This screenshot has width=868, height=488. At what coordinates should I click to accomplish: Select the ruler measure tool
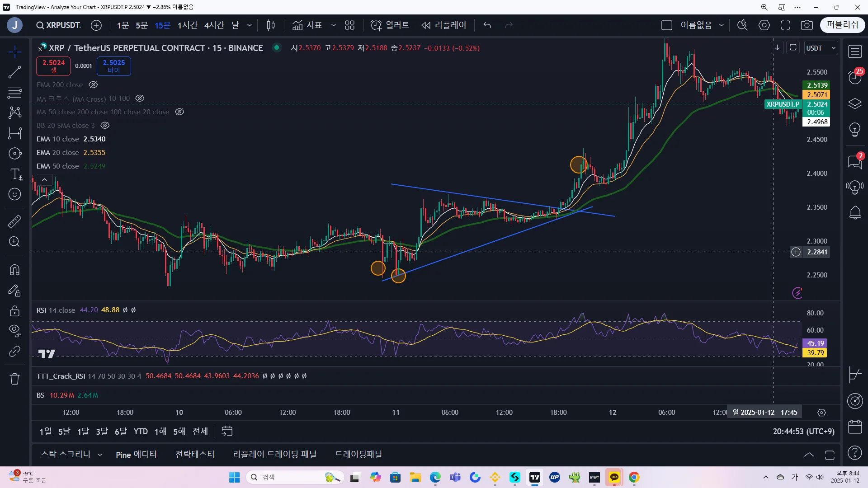pos(15,221)
